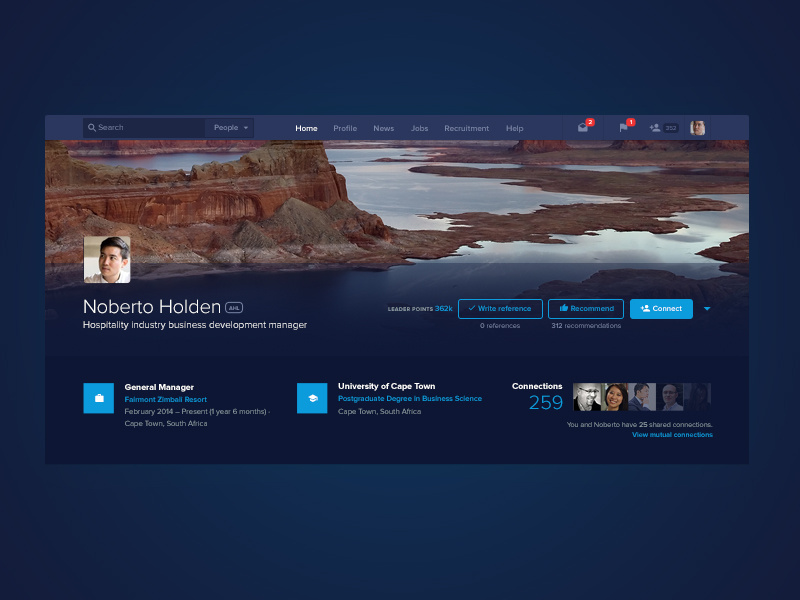Click the thumbs-up icon inside Recommend button
The height and width of the screenshot is (600, 800).
564,308
